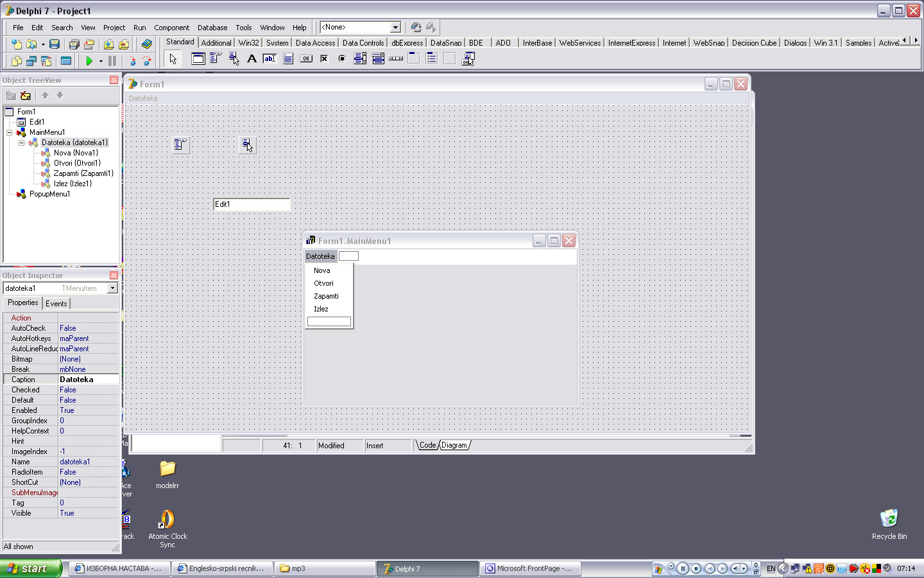Screen dimensions: 924x578
Task: Click the Save toolbar icon
Action: 55,44
